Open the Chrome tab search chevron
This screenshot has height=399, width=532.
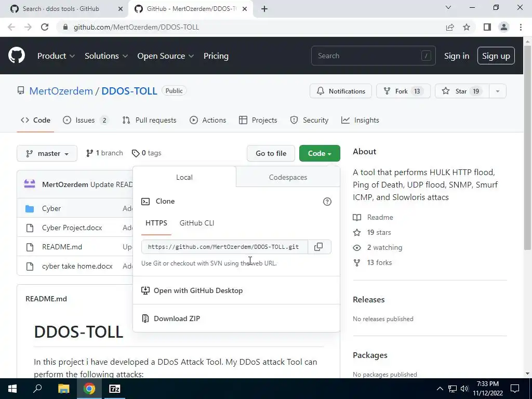(448, 7)
